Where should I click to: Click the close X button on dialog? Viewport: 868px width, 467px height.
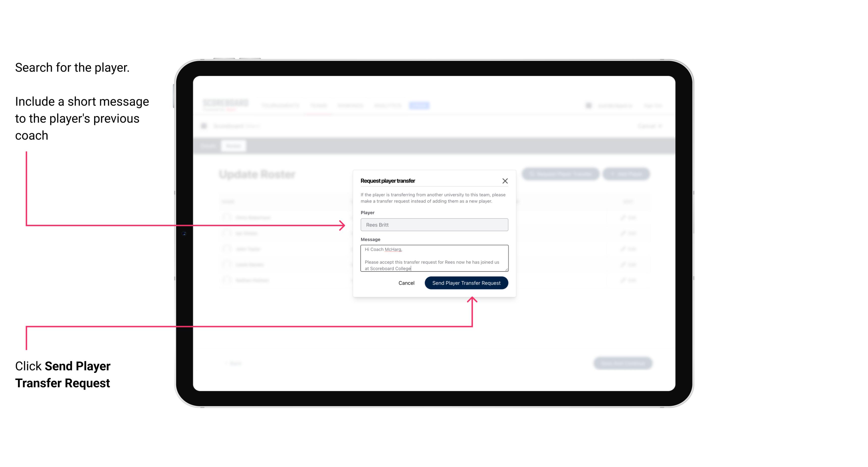pyautogui.click(x=505, y=181)
